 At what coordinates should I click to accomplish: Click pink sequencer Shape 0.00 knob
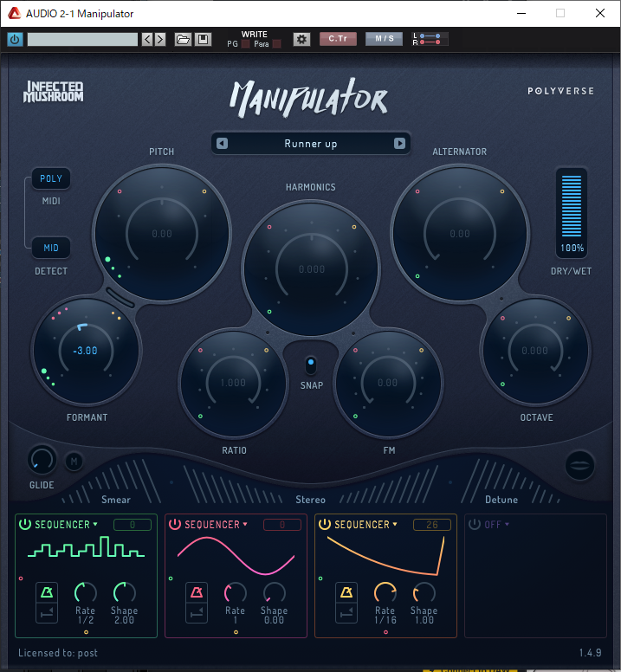coord(275,593)
